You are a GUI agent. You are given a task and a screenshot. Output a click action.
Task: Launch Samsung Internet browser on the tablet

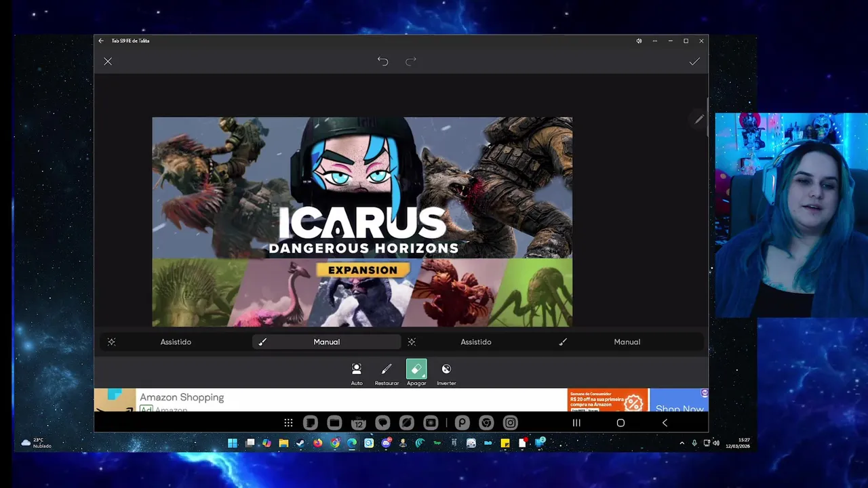coord(407,423)
